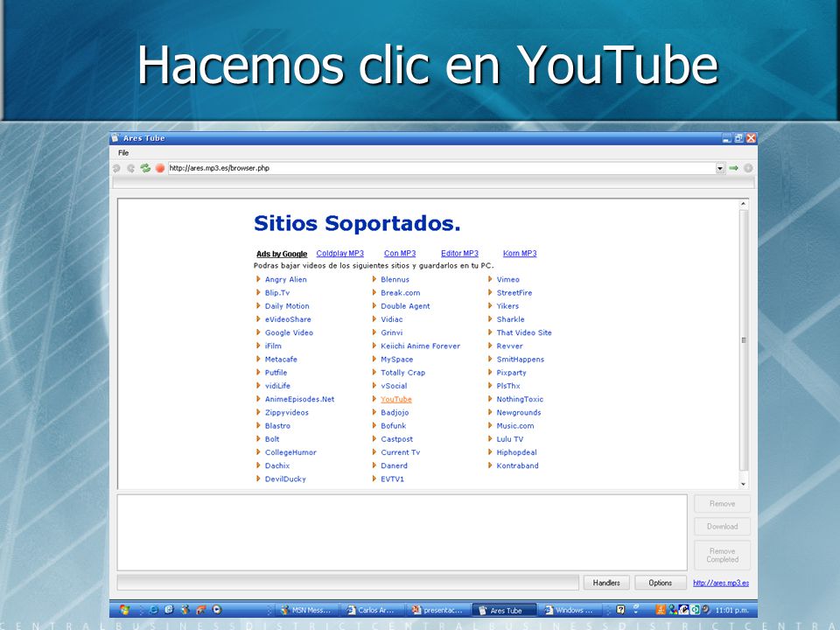Switch to the Carlos Ar... taskbar item
Image resolution: width=840 pixels, height=630 pixels.
pyautogui.click(x=371, y=610)
